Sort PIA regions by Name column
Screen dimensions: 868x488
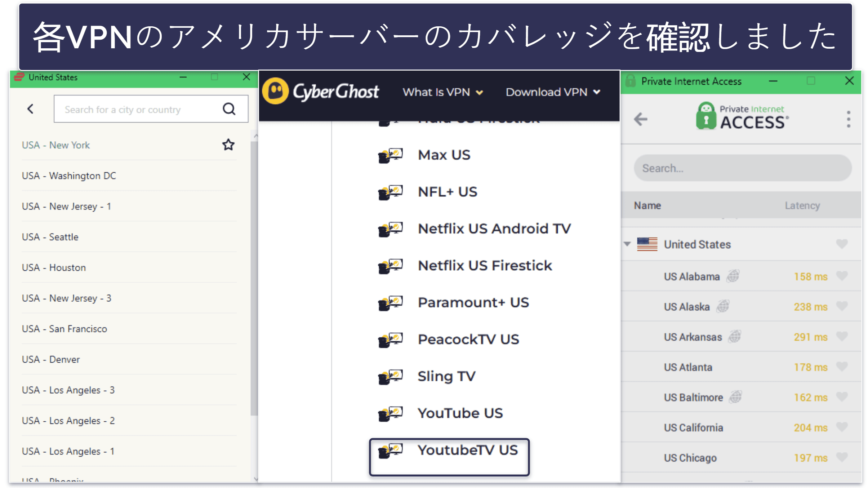point(647,205)
